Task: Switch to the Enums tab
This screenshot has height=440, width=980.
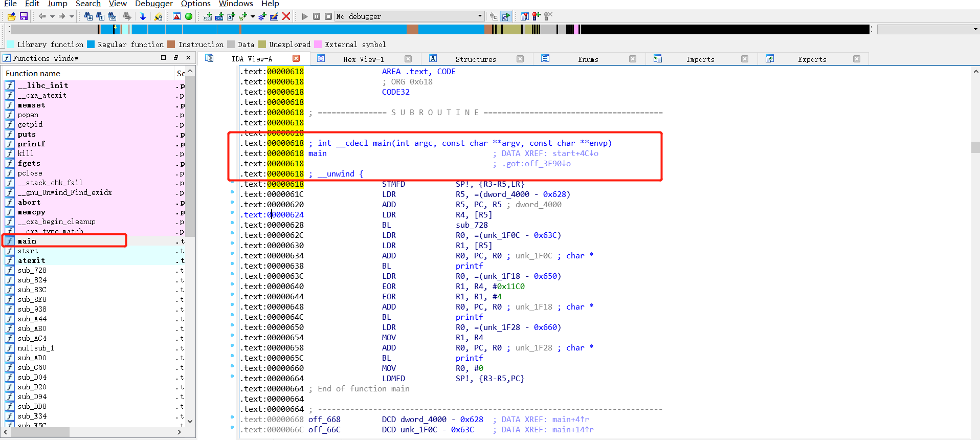Action: (588, 59)
